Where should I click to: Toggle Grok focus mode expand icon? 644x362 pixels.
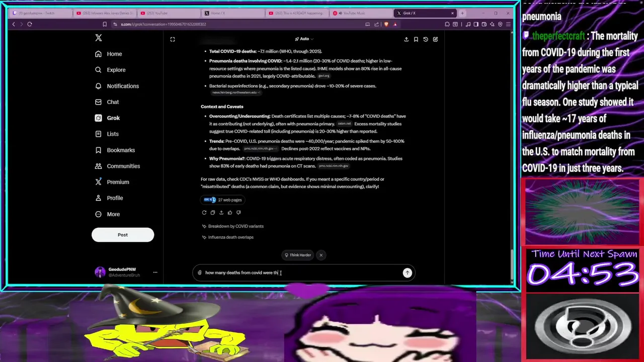coord(173,39)
